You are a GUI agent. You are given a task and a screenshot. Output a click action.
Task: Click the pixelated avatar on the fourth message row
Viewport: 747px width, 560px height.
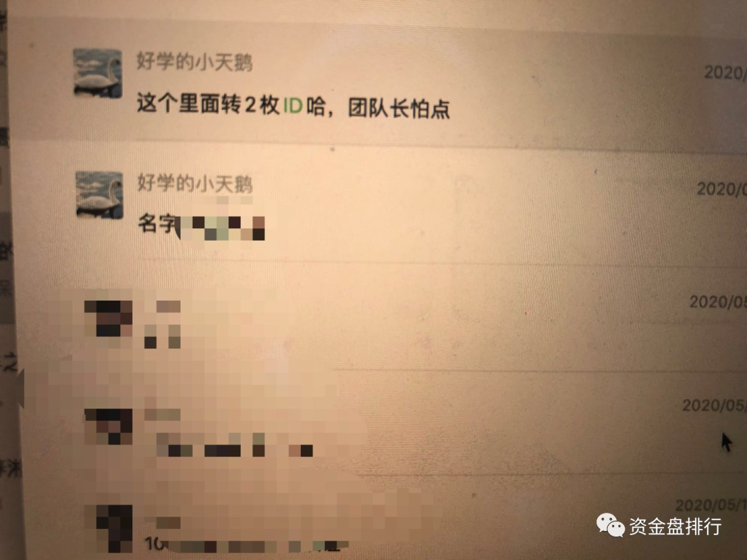click(x=109, y=426)
